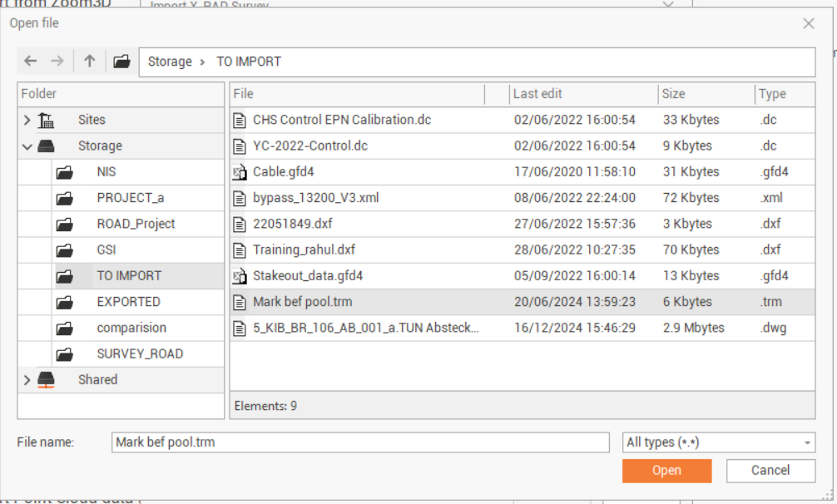Select the Stakeout_data.gfd4 file icon
Viewport: 837px width, 504px height.
240,276
